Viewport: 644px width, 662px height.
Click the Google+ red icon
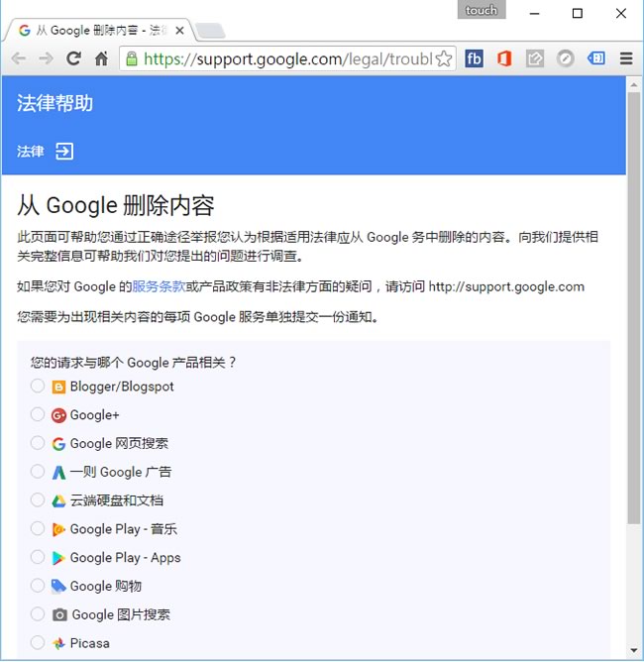[58, 415]
